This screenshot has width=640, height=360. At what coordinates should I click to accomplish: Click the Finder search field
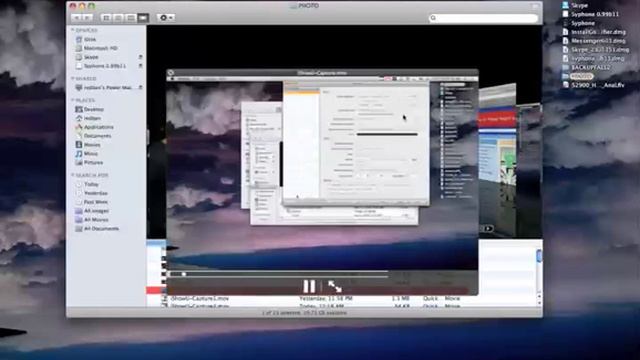483,18
